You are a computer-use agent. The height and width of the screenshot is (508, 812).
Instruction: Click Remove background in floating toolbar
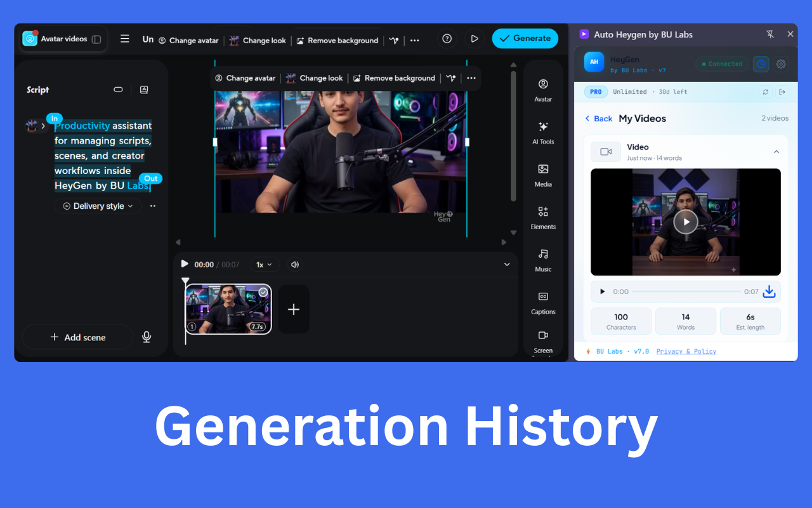394,78
